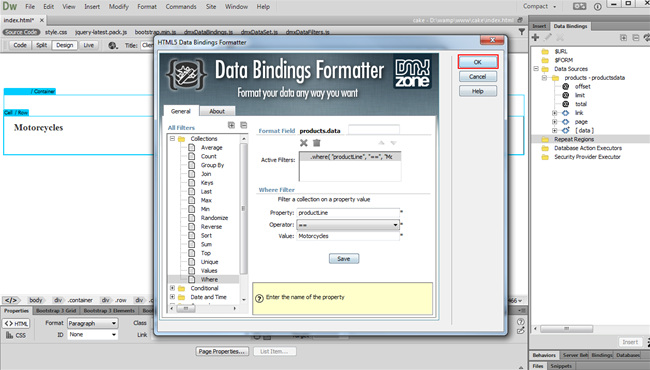The height and width of the screenshot is (370, 650).
Task: Click Cancel in the formatter dialog
Action: (x=478, y=77)
